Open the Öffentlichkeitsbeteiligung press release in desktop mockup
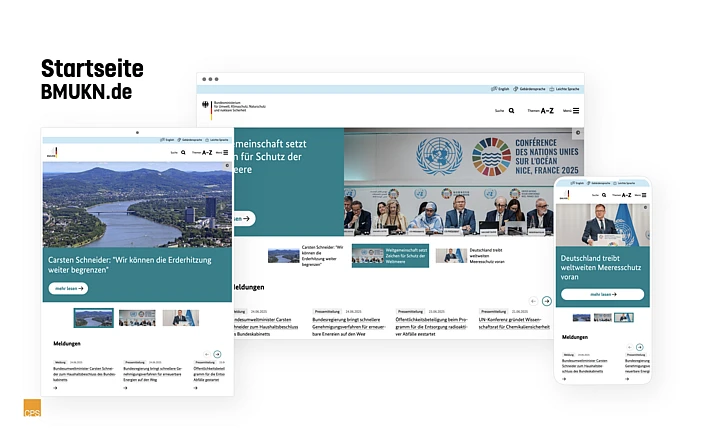The width and height of the screenshot is (720, 442). [432, 326]
